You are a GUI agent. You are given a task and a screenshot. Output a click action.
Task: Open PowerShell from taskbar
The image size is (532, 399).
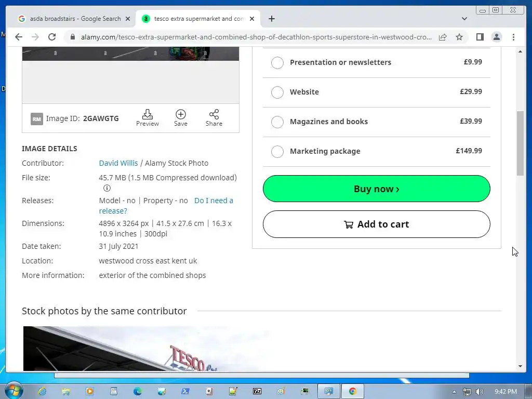click(x=185, y=391)
